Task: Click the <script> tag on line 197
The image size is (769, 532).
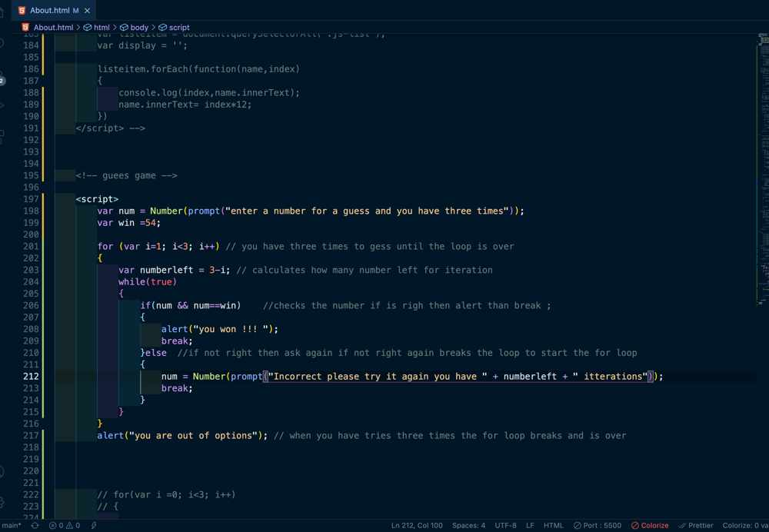Action: point(97,199)
